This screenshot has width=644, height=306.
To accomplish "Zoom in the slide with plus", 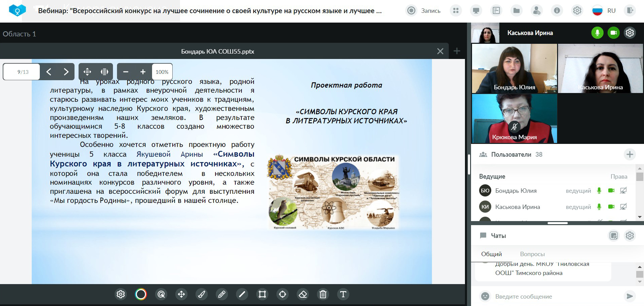I will click(143, 72).
